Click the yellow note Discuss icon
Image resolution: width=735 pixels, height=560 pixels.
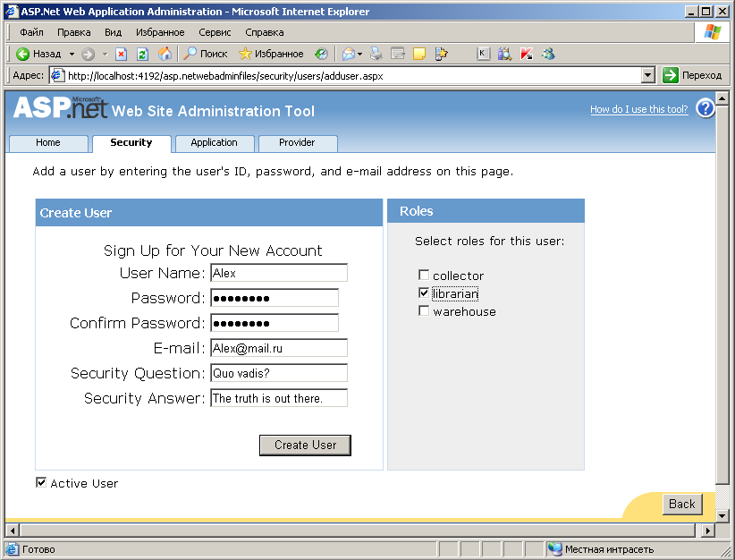(x=419, y=54)
